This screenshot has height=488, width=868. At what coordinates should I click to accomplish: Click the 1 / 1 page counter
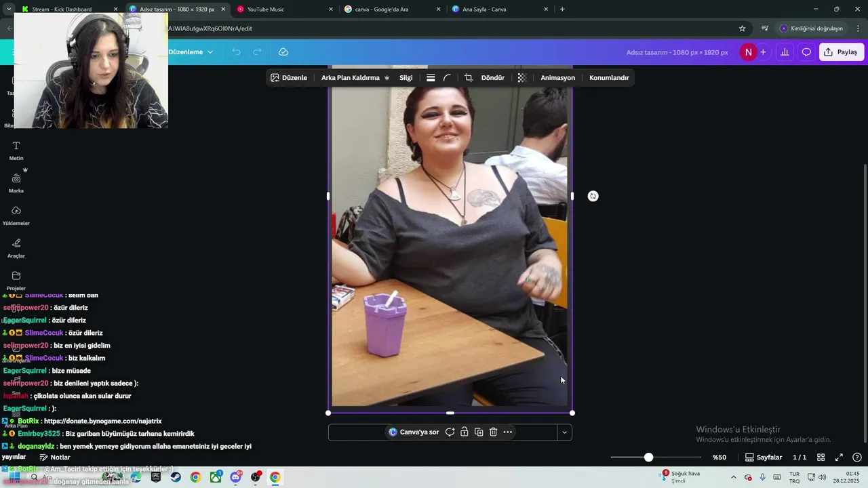pos(800,457)
